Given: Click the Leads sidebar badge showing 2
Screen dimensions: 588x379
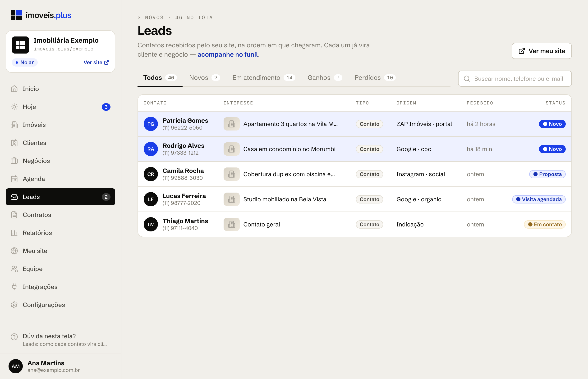Looking at the screenshot, I should (106, 197).
